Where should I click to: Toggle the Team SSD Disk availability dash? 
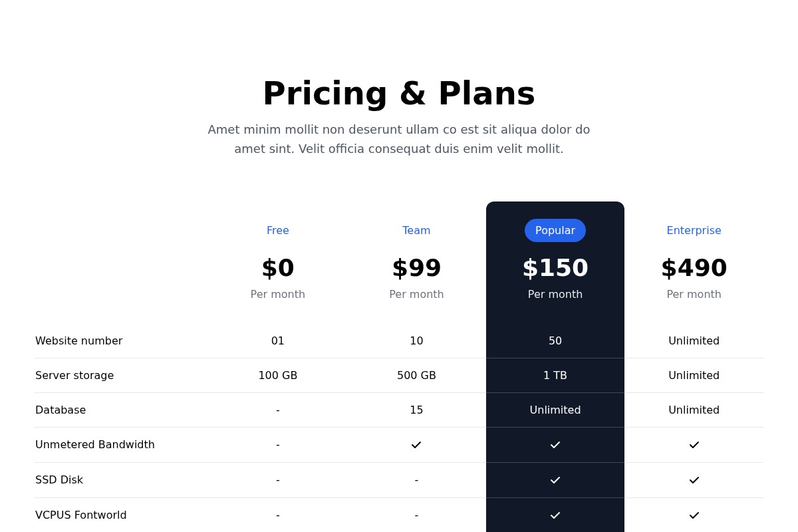point(416,479)
